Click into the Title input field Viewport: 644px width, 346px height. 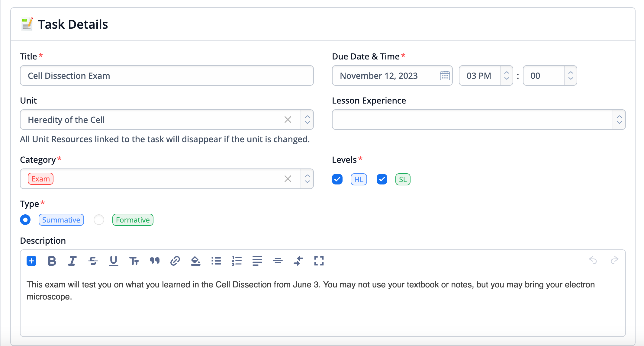(167, 75)
